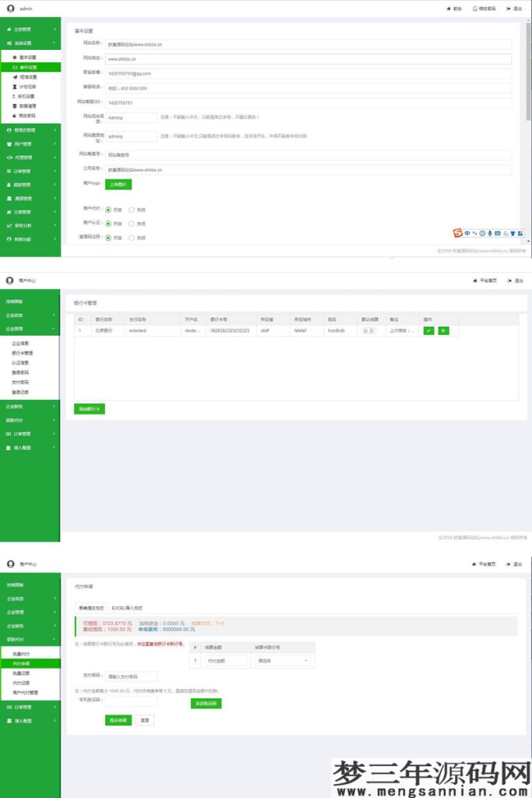The height and width of the screenshot is (798, 532).
Task: Select 开启 radio for 商户认证
Action: tap(107, 224)
